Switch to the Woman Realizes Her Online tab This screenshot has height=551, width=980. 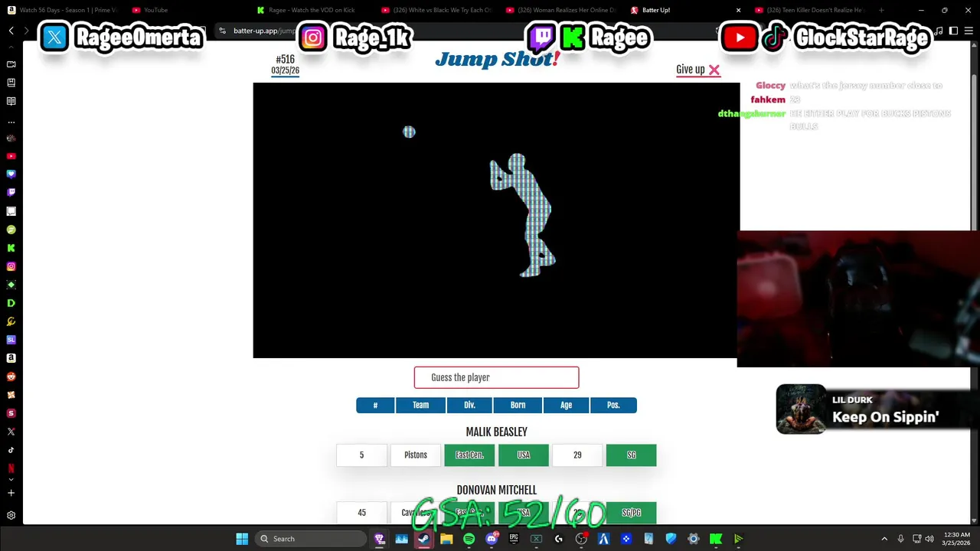[x=561, y=10]
